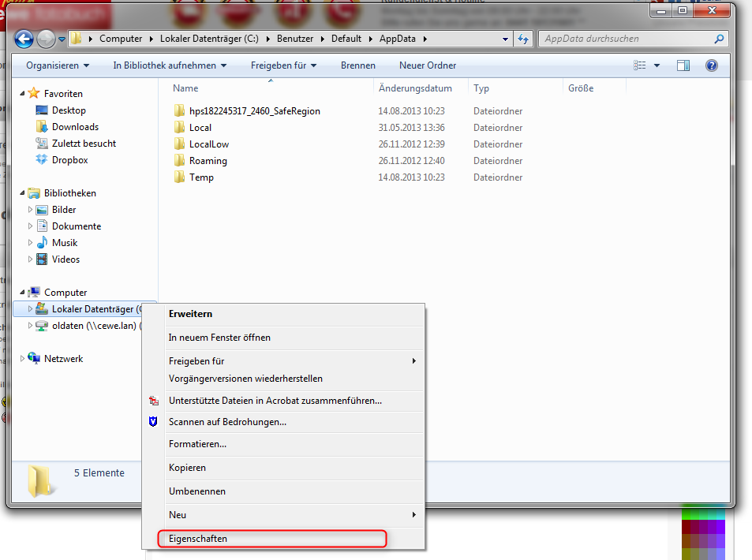The width and height of the screenshot is (752, 560).
Task: Select the 'LocalLow' folder icon
Action: click(179, 144)
